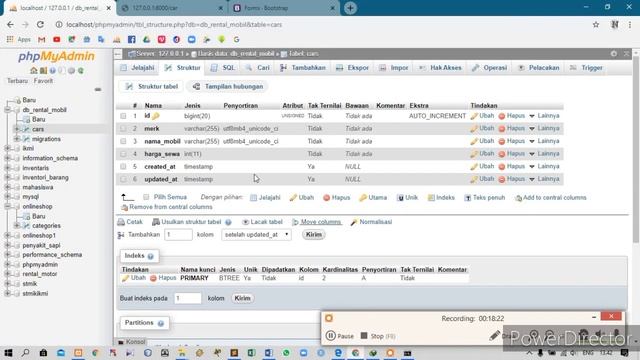Open YouTube bookmark icon
Screen dimensions: 640x360
57,40
